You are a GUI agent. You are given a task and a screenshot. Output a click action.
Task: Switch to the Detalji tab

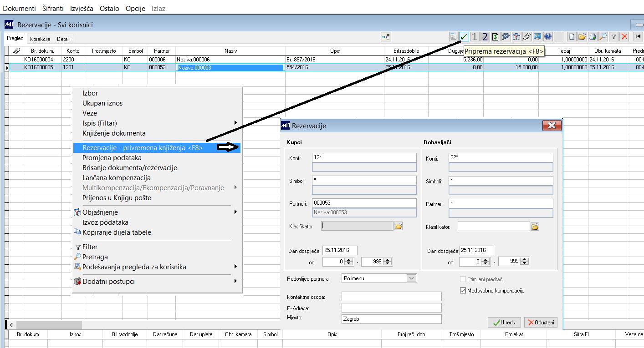pyautogui.click(x=64, y=39)
